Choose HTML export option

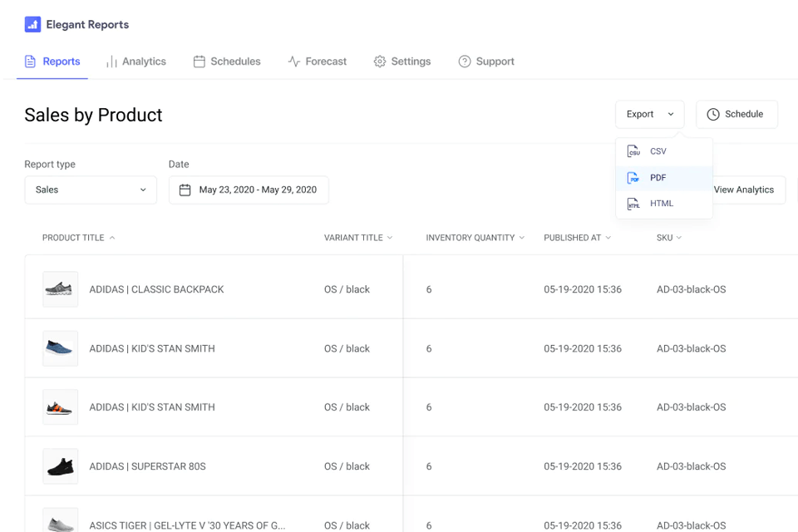point(663,204)
